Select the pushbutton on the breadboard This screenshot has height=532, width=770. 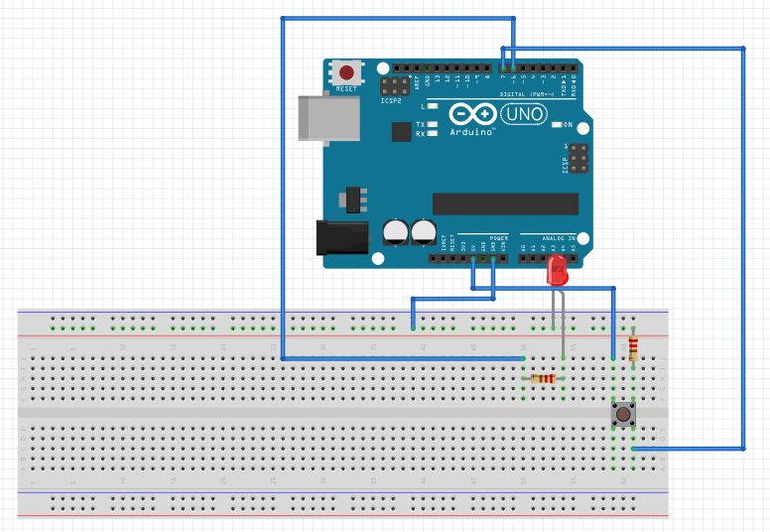click(623, 414)
